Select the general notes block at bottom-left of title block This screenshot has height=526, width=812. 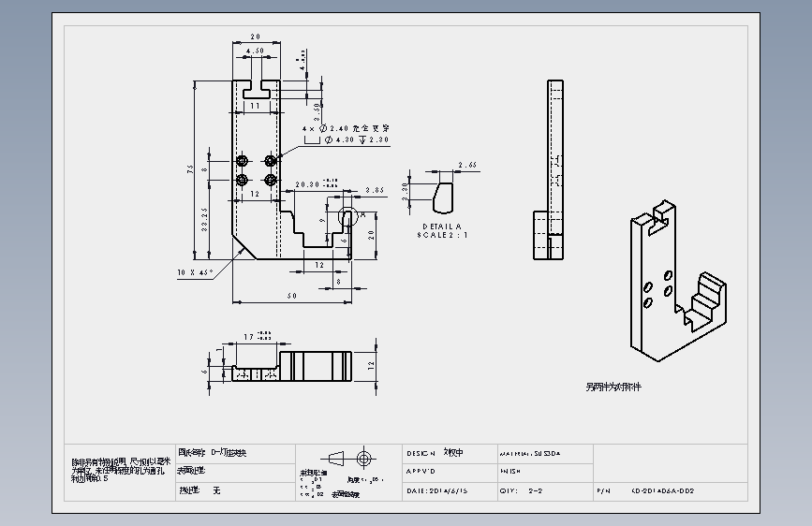119,470
